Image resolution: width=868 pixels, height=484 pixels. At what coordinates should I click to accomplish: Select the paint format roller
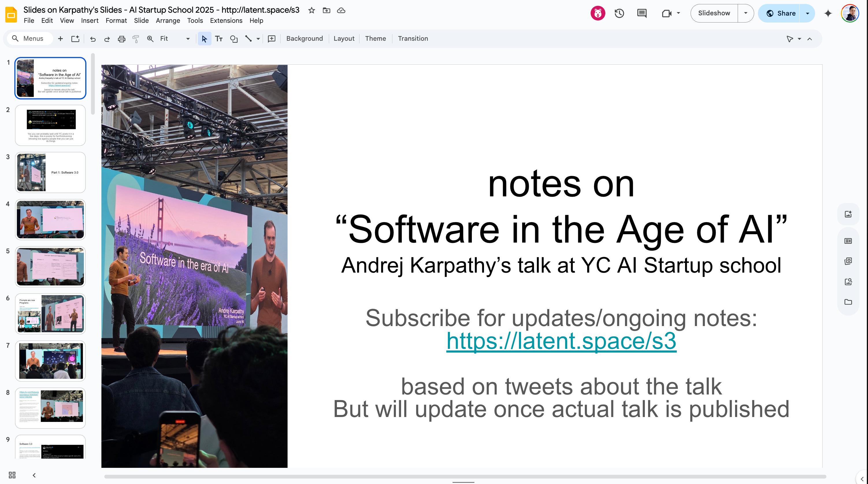tap(136, 39)
